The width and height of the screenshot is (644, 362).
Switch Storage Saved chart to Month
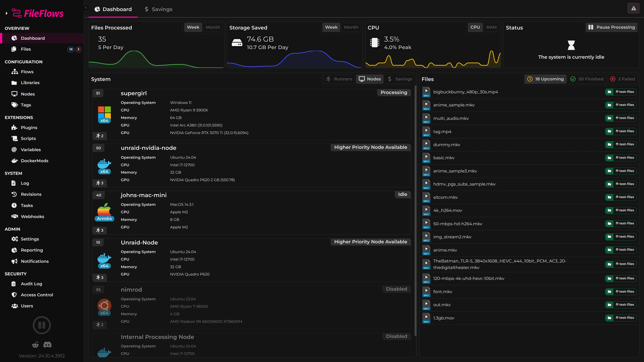[351, 27]
